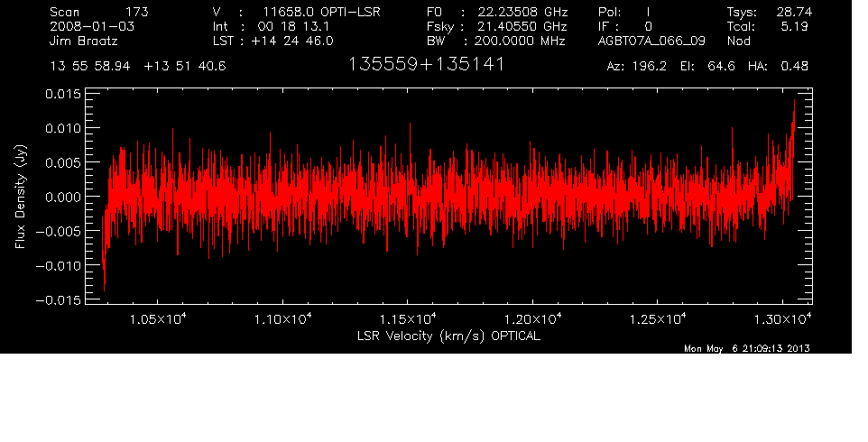Screen dimensions: 868x442
Task: Click the LST value +14 24 46.0
Action: [292, 41]
